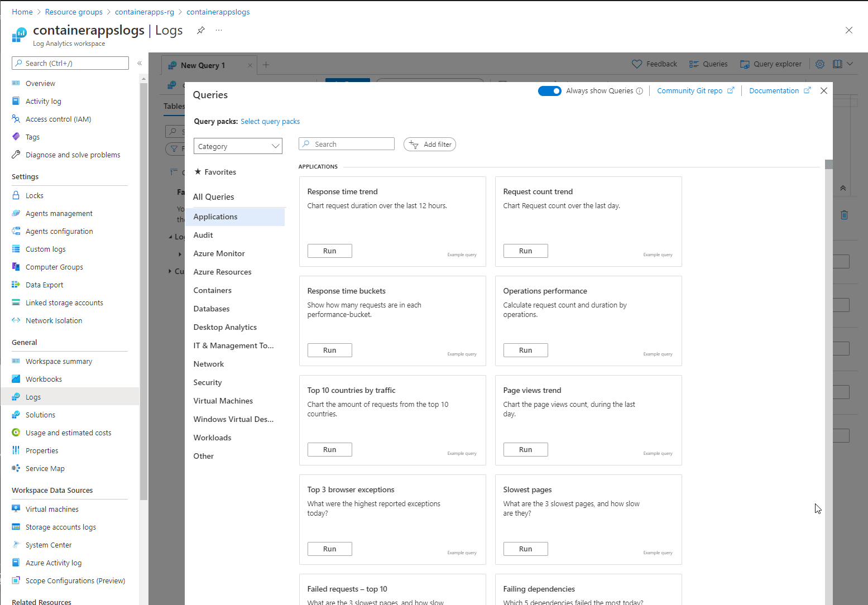Open Usage and estimated costs
The width and height of the screenshot is (868, 605).
point(68,433)
